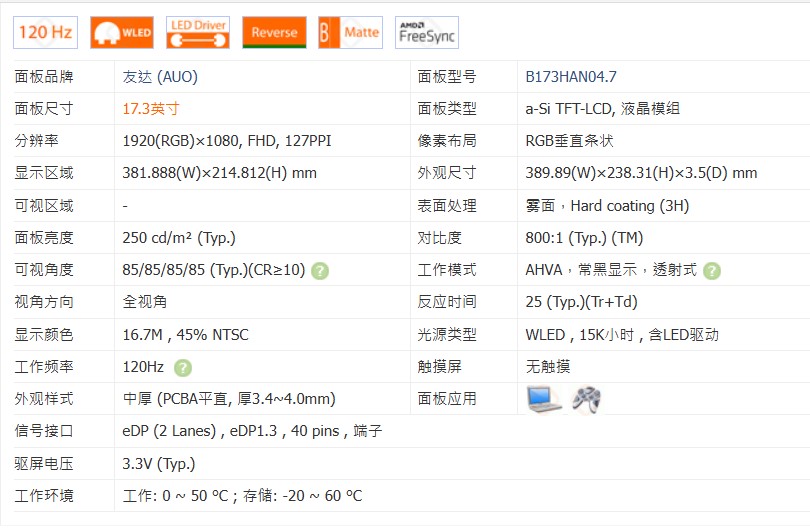Click the orange 17.3英寸 size link
This screenshot has width=810, height=532.
click(151, 109)
